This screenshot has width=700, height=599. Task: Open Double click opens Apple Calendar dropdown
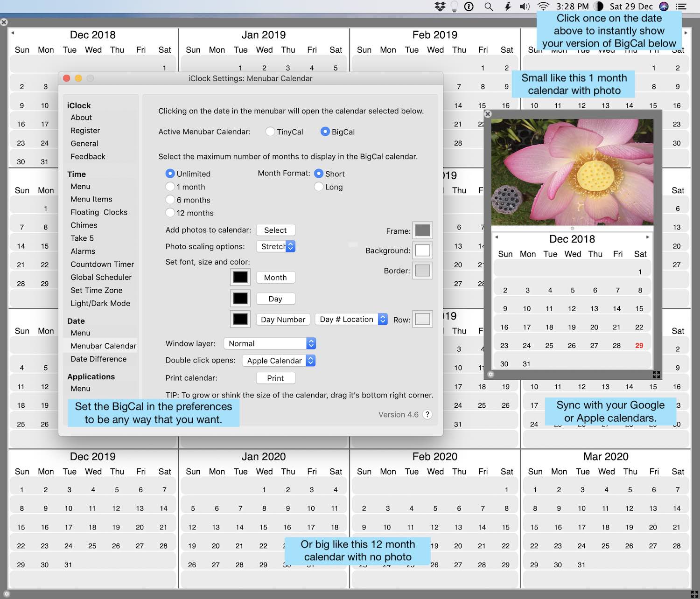[x=279, y=361]
